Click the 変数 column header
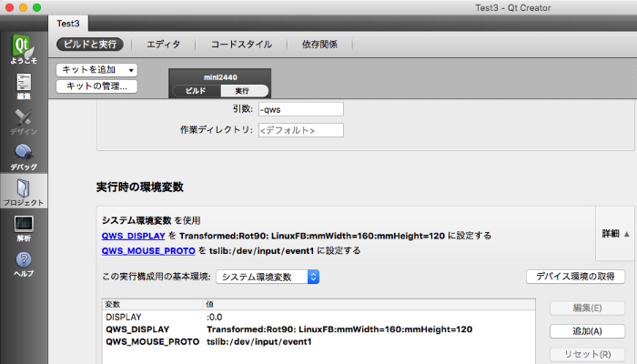The width and height of the screenshot is (637, 364). (x=152, y=304)
